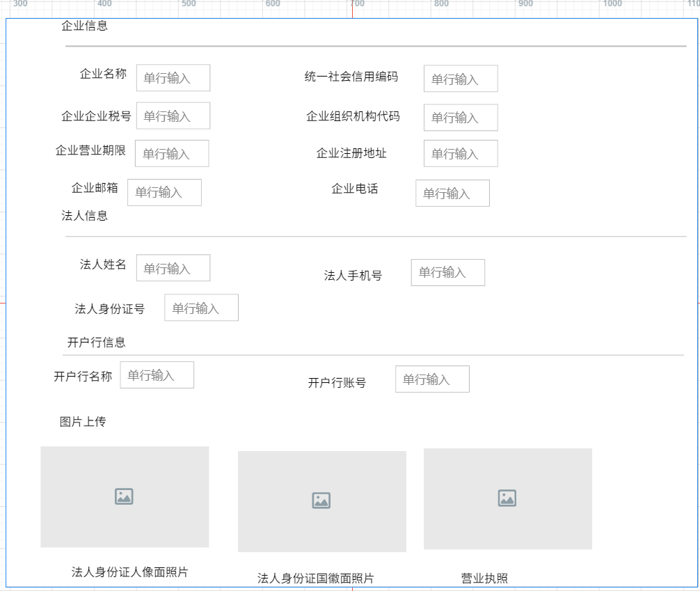Click the 法人姓名 input field
The height and width of the screenshot is (591, 700).
173,267
